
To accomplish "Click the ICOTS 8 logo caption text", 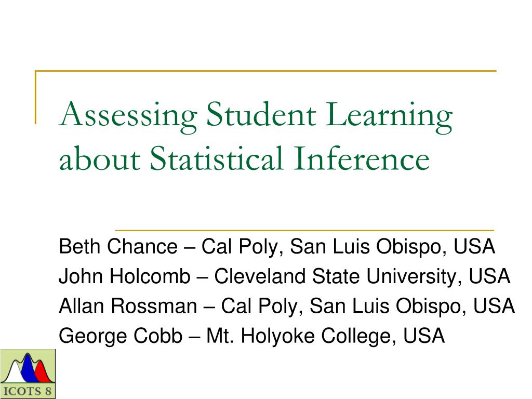I will 28,391.
